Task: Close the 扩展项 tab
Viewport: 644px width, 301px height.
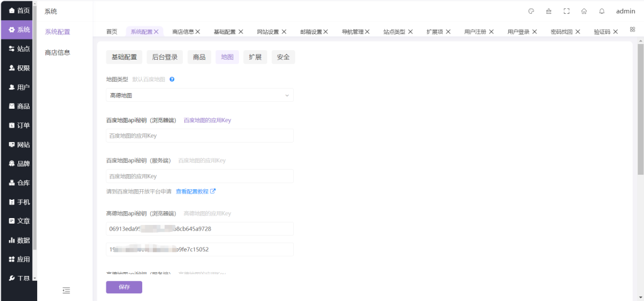Action: point(448,31)
